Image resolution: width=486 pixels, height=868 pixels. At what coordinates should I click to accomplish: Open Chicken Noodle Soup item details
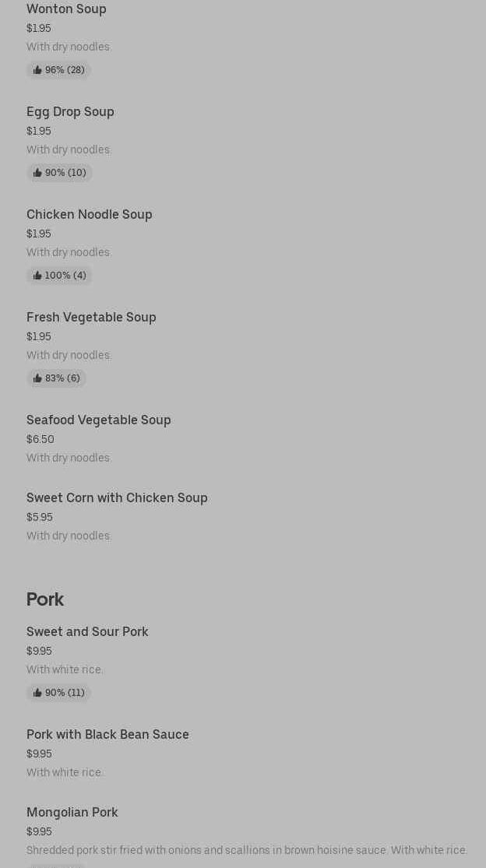click(x=89, y=214)
